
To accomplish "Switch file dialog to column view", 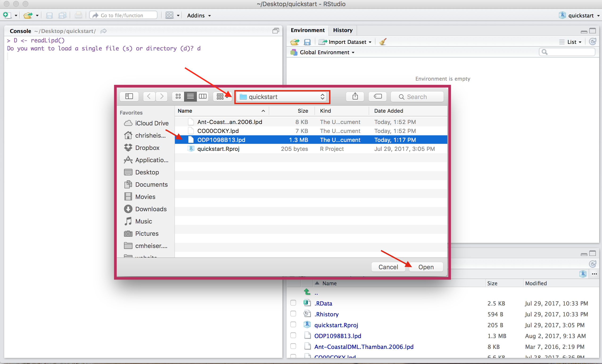I will [202, 96].
